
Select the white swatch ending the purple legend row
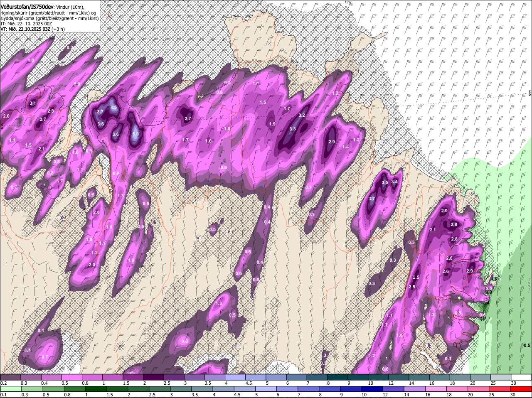click(x=521, y=377)
